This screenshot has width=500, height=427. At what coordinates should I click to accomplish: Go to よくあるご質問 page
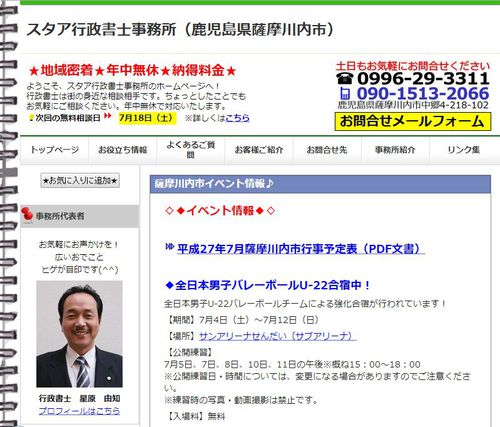tap(191, 150)
